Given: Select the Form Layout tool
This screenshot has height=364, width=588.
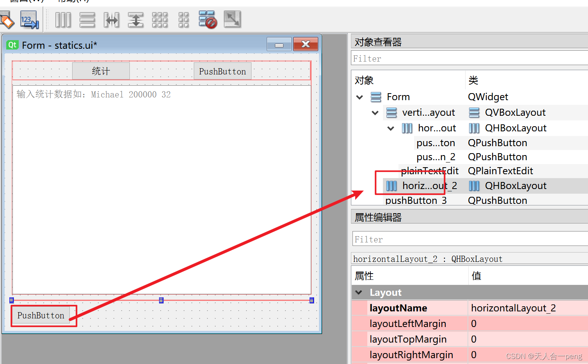Looking at the screenshot, I should (184, 19).
